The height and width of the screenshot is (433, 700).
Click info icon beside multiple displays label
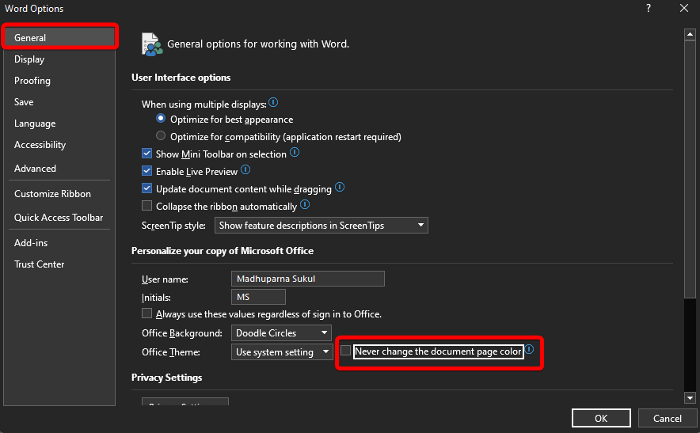point(273,103)
